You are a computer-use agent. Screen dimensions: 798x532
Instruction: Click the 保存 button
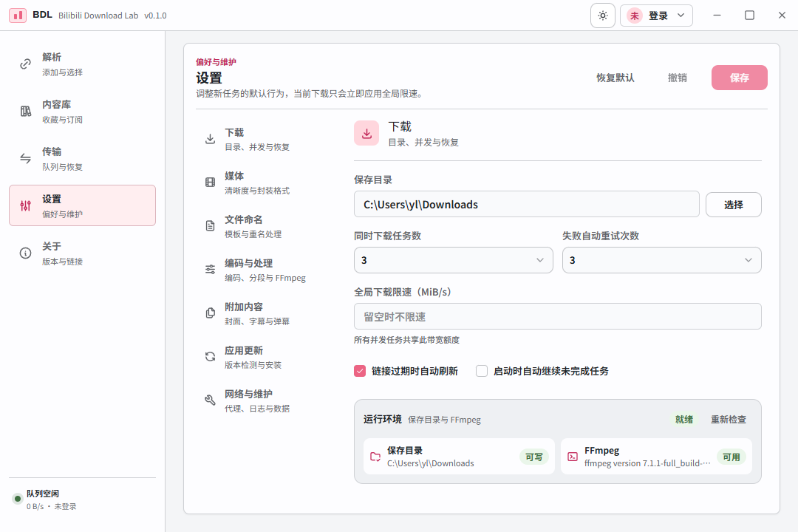tap(739, 78)
